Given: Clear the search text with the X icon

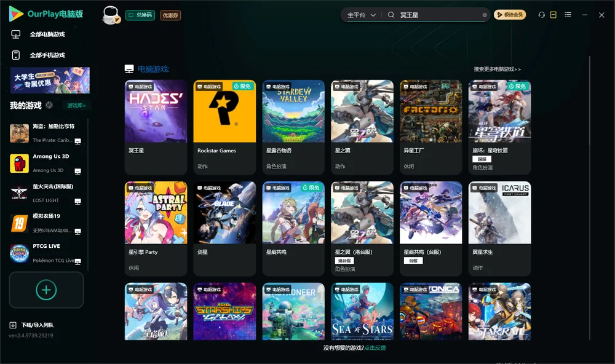Looking at the screenshot, I should click(485, 15).
